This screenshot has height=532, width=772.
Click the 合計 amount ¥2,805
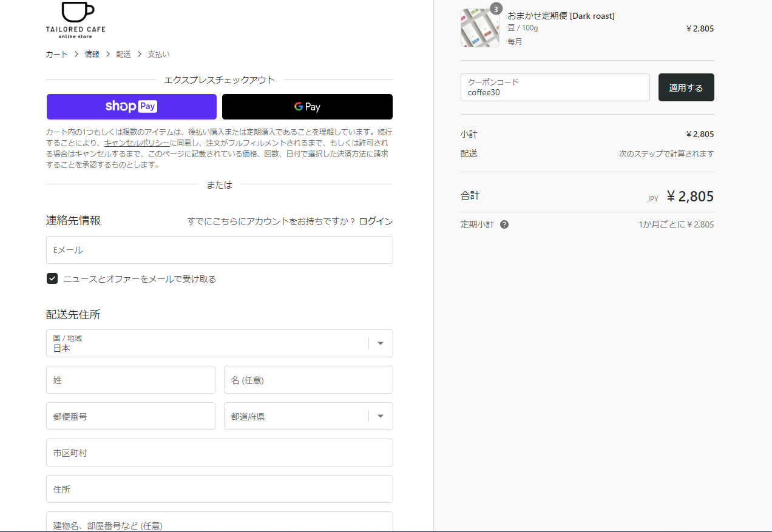click(690, 197)
